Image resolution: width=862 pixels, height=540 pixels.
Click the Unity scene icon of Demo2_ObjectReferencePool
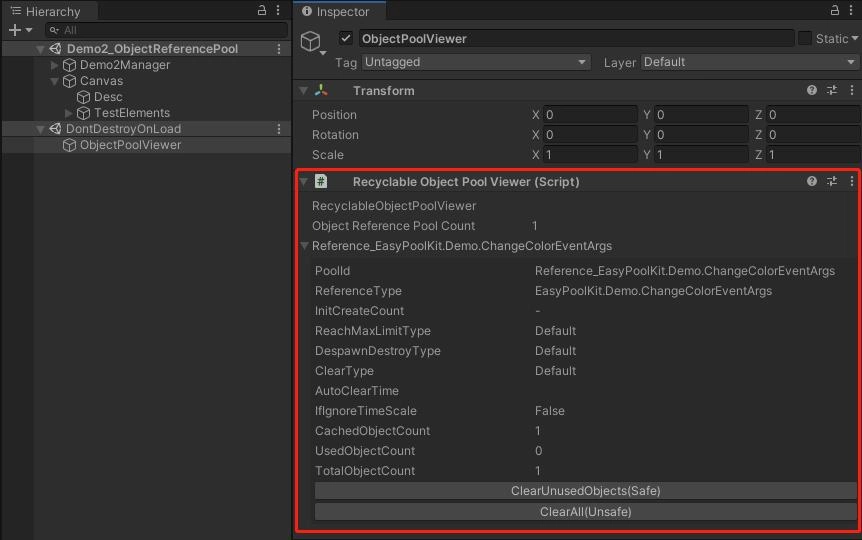click(55, 48)
